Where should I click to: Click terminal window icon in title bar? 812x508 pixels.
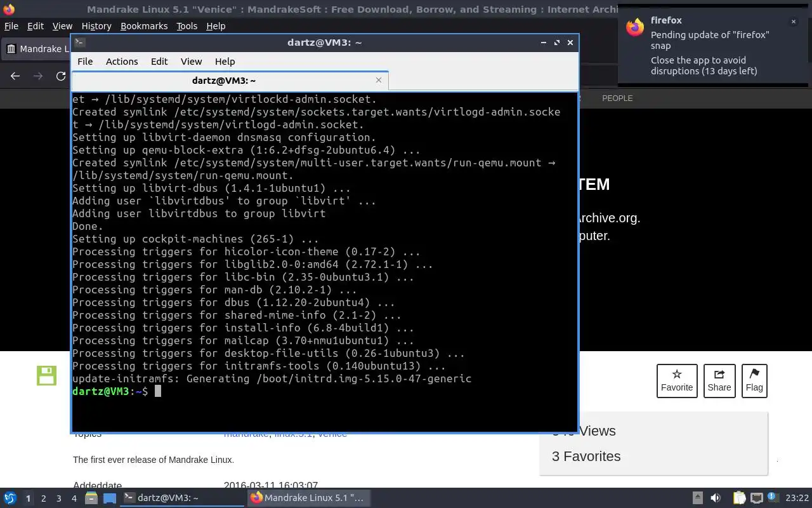point(79,43)
